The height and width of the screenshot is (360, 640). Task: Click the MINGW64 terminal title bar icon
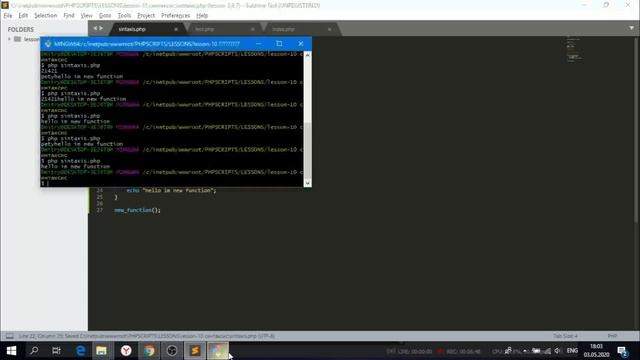coord(48,44)
